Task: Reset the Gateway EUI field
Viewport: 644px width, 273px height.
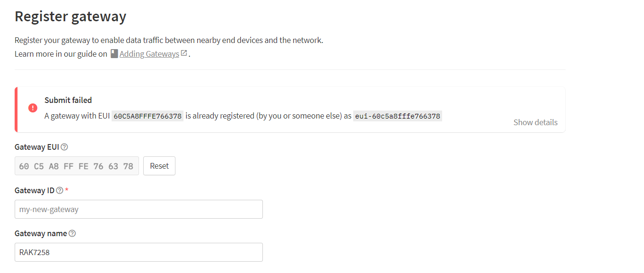Action: [159, 166]
